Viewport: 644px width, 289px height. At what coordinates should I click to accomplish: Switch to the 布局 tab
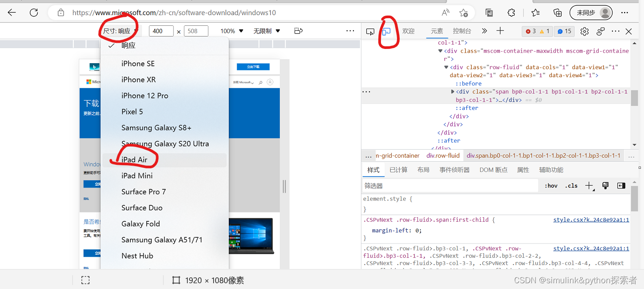(423, 170)
